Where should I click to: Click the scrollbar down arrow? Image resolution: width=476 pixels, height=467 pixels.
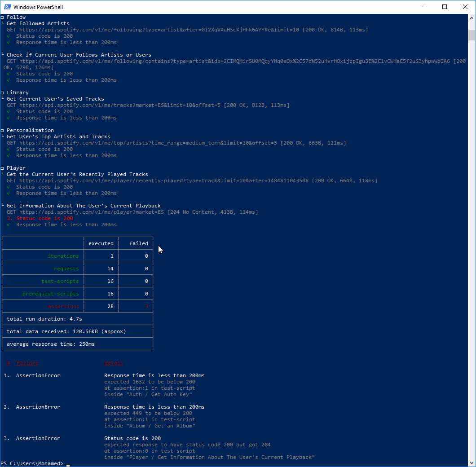click(x=472, y=463)
